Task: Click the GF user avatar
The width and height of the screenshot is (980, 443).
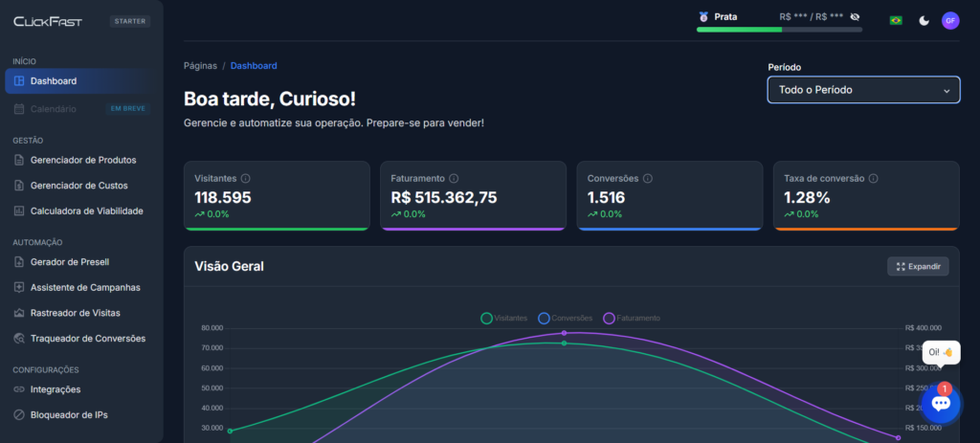Action: point(949,20)
